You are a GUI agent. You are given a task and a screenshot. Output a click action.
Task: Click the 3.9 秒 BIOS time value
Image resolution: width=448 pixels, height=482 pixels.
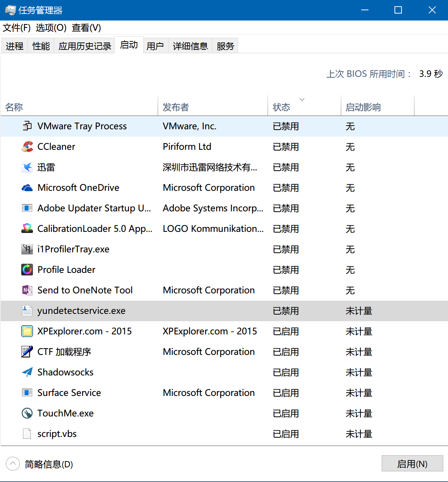click(431, 74)
